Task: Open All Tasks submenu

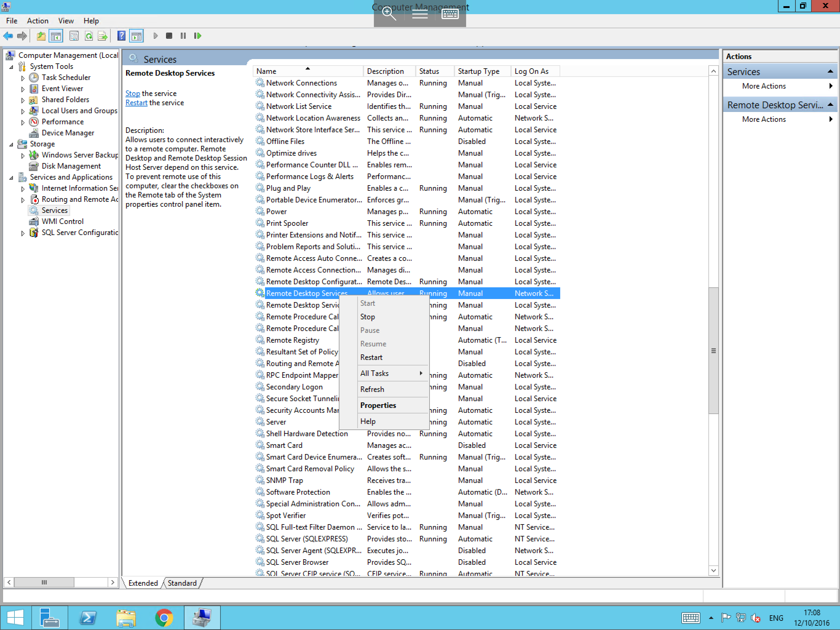Action: click(393, 373)
